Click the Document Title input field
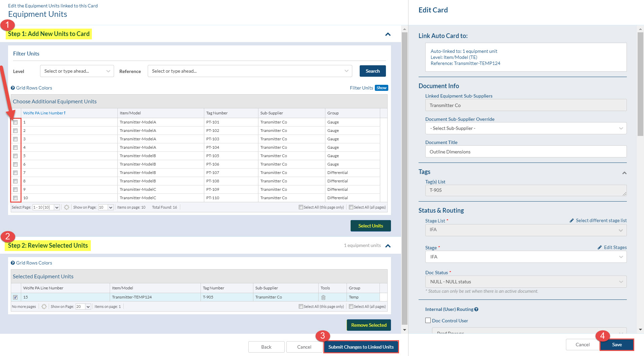Image resolution: width=644 pixels, height=356 pixels. (526, 152)
